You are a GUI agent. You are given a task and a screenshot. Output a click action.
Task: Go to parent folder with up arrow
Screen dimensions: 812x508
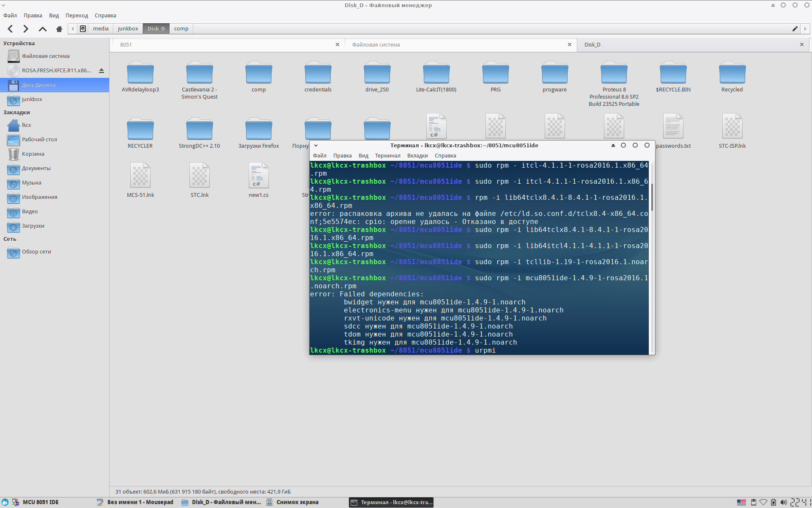(42, 29)
